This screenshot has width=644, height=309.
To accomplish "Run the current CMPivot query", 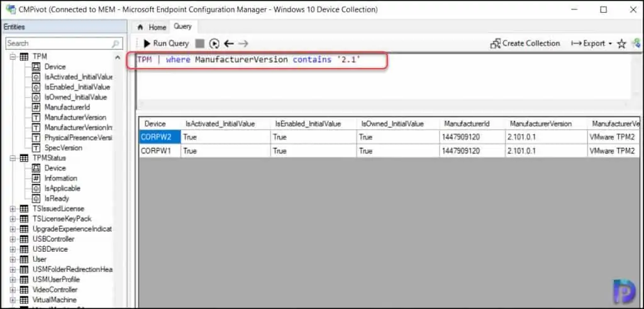I will coord(166,43).
